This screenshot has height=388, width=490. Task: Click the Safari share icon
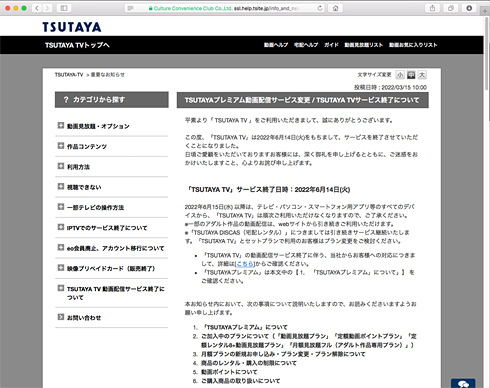click(x=432, y=8)
